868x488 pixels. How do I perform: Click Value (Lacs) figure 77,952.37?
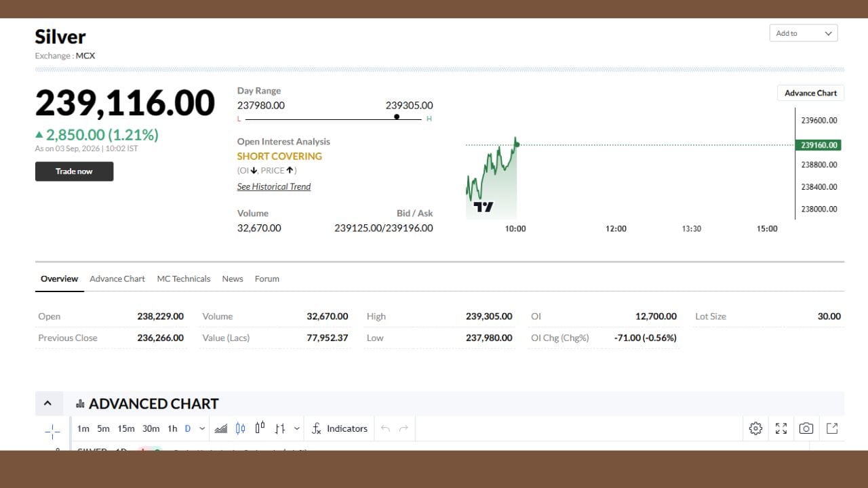pyautogui.click(x=328, y=338)
